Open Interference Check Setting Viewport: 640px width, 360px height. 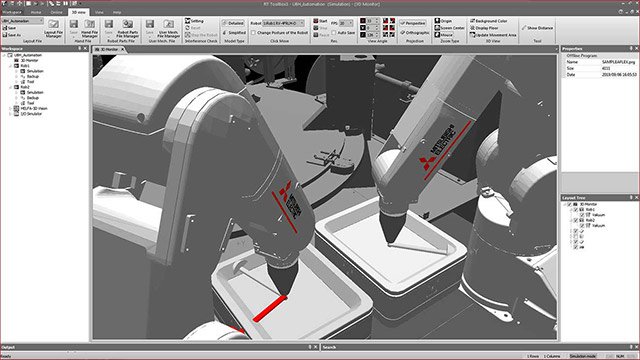(x=195, y=21)
